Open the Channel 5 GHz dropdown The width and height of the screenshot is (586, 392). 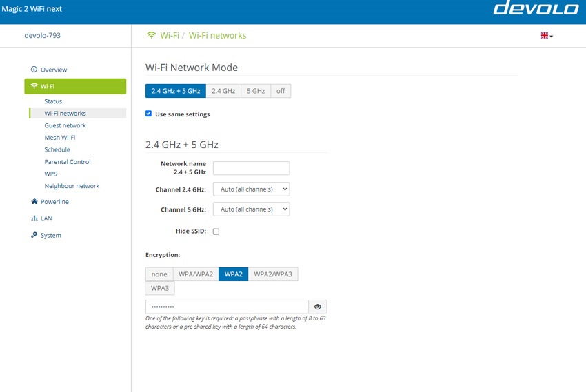pos(251,209)
